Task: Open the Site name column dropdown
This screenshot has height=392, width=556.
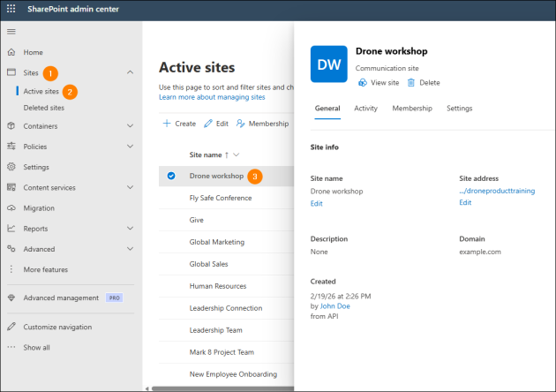Action: 237,155
